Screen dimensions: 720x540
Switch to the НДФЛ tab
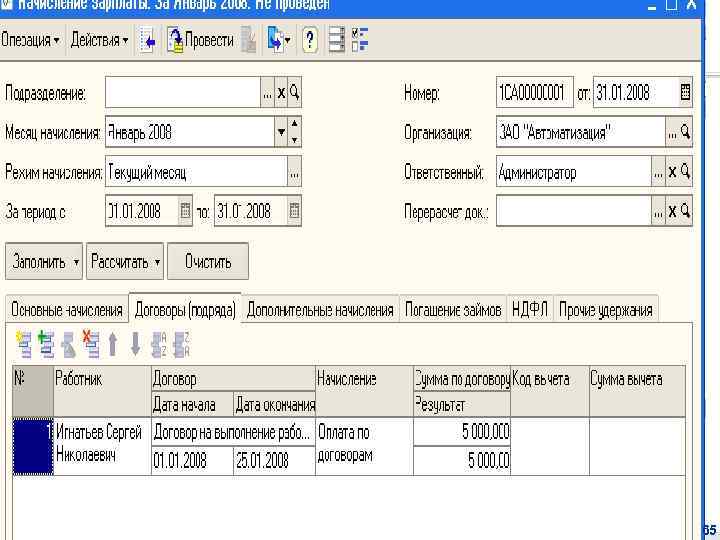[x=530, y=310]
